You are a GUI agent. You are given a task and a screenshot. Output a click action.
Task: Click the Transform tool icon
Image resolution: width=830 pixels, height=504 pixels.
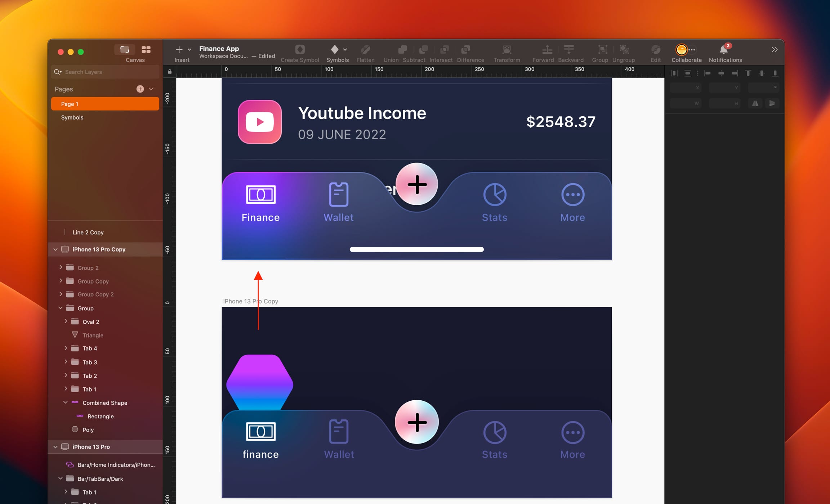click(507, 49)
